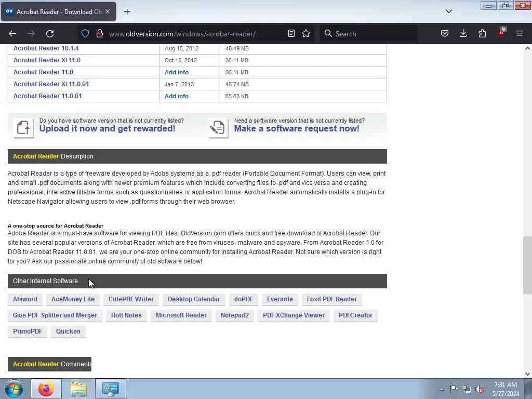Click the uBlock Origin extension icon

[501, 33]
